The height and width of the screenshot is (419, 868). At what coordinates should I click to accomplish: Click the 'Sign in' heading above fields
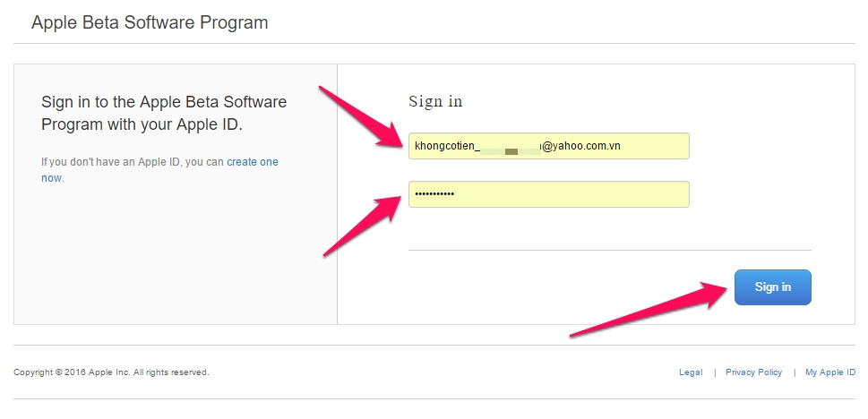tap(435, 101)
